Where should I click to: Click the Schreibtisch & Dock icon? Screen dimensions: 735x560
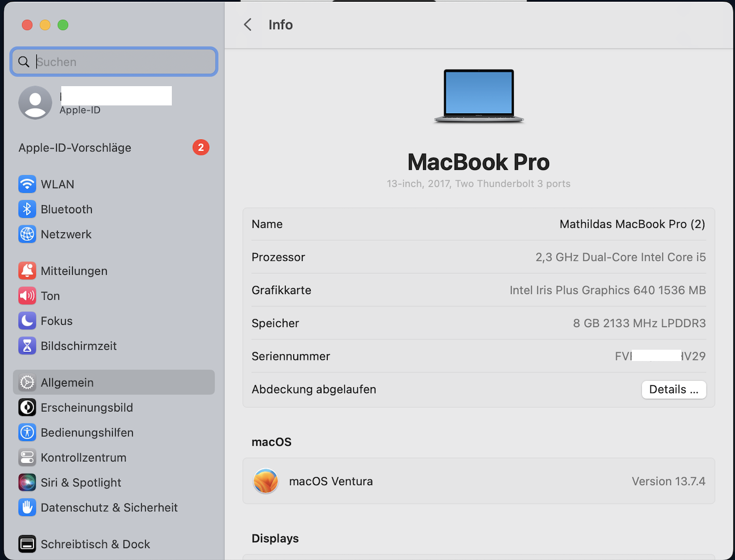click(27, 544)
